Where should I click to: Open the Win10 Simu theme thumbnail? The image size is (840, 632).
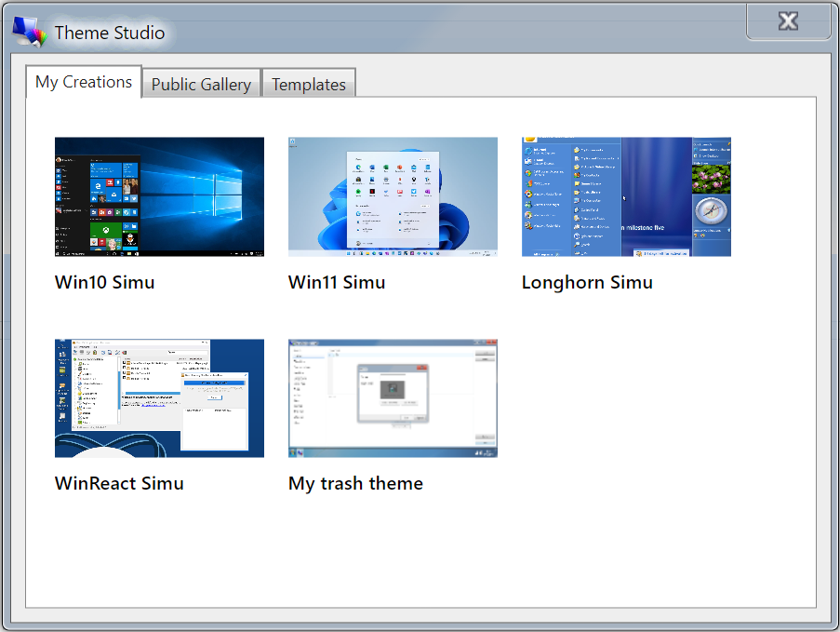point(159,196)
